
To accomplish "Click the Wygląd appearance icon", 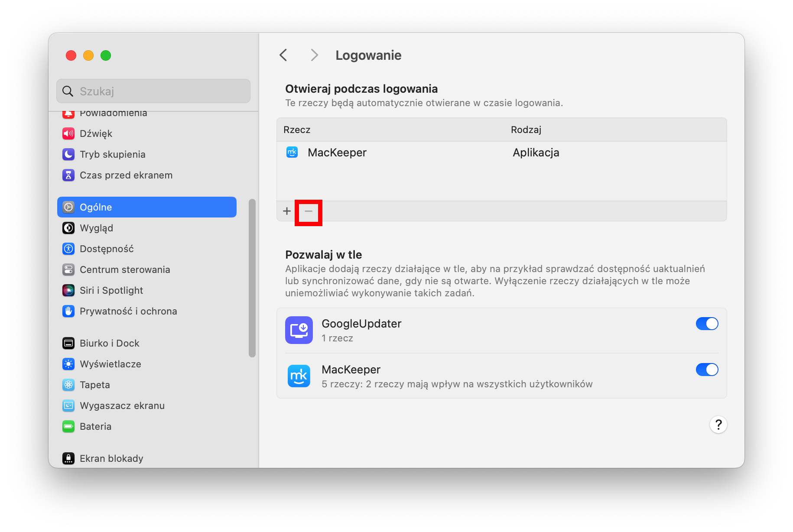I will (68, 228).
